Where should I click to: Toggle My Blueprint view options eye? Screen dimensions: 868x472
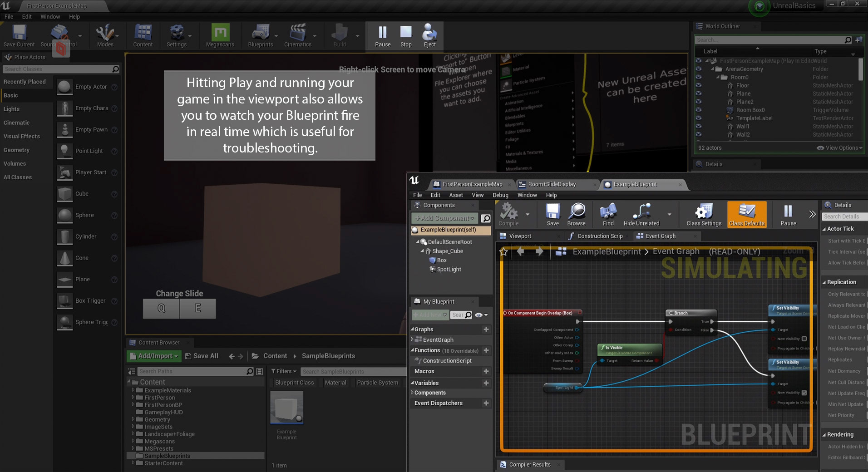tap(481, 315)
